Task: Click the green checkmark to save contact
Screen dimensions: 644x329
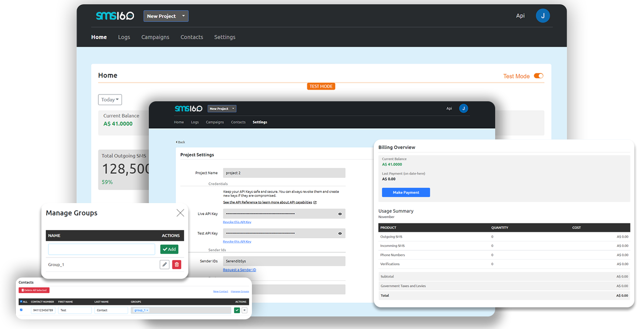Action: point(237,310)
